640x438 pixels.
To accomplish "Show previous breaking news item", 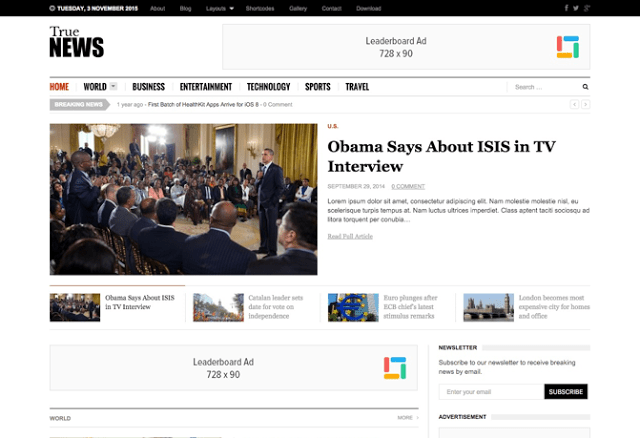I will (x=574, y=104).
